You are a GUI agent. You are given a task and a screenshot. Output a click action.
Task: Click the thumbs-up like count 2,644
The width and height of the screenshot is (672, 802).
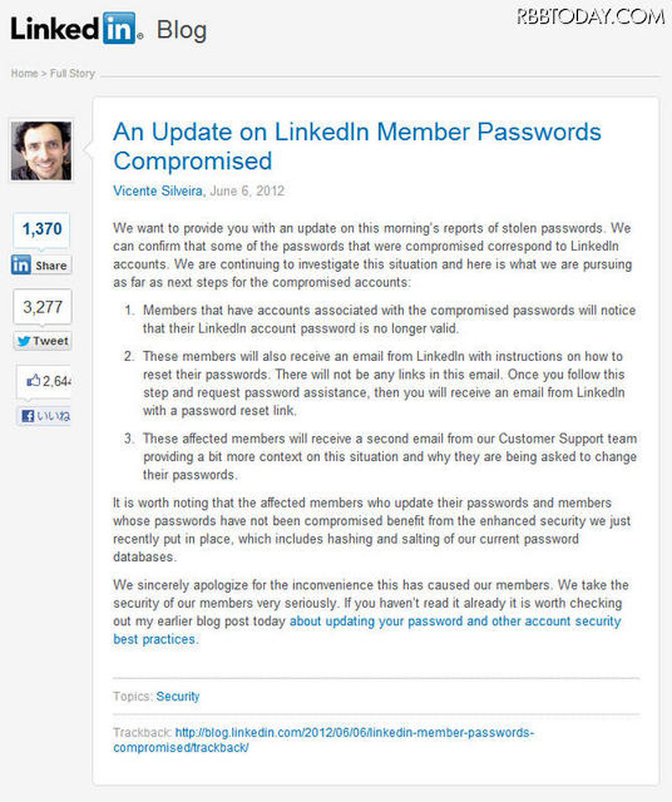[x=47, y=380]
